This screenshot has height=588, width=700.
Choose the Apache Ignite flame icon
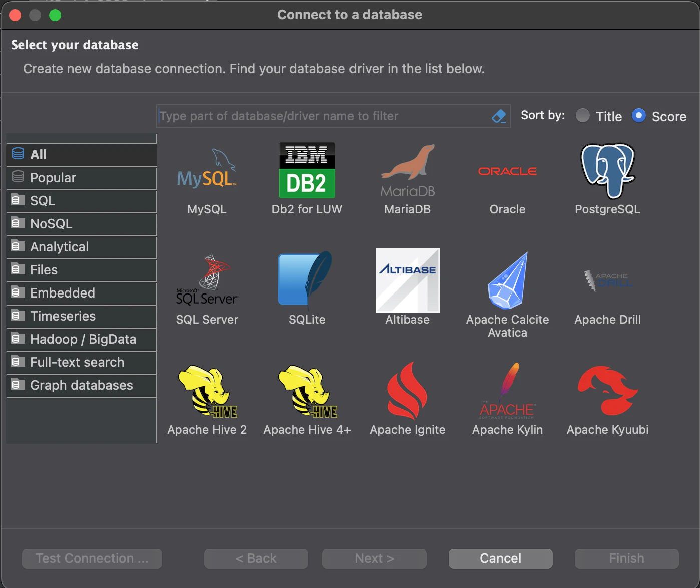tap(407, 391)
